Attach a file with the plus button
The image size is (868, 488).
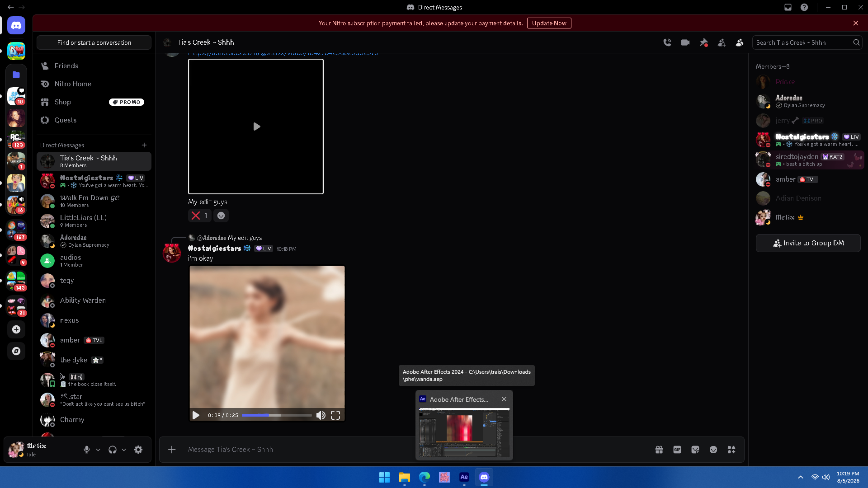click(x=172, y=450)
